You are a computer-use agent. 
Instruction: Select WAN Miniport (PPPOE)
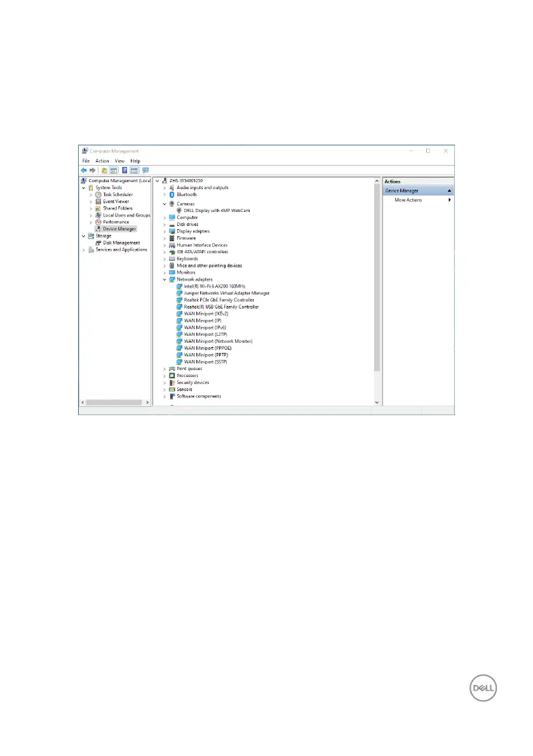[207, 348]
